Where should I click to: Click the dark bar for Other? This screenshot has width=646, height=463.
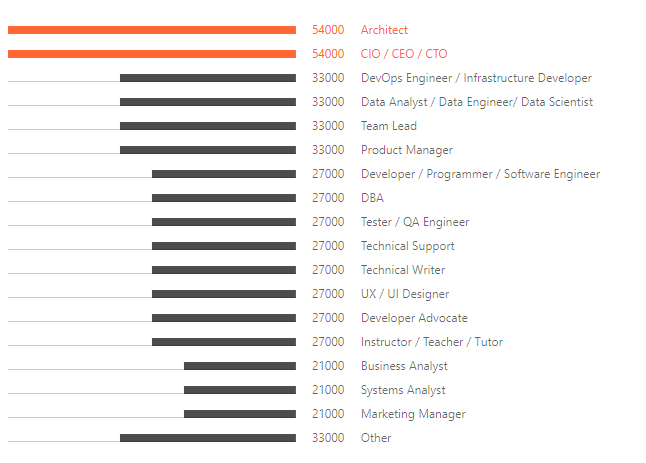click(208, 438)
